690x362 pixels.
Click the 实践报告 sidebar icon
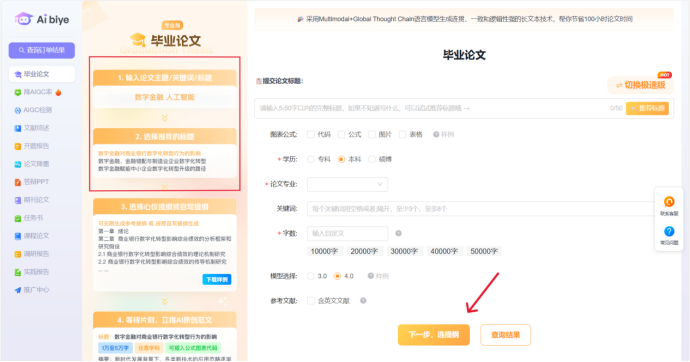pyautogui.click(x=18, y=272)
